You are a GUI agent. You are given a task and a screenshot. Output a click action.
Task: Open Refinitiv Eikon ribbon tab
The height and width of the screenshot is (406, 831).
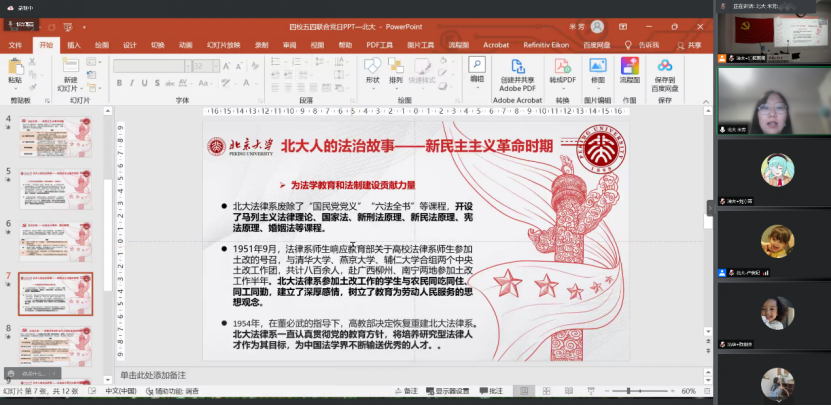546,45
